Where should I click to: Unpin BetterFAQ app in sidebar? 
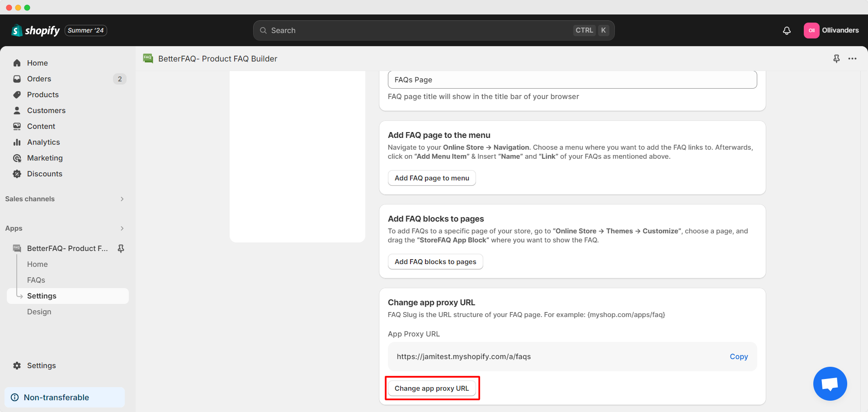tap(121, 248)
